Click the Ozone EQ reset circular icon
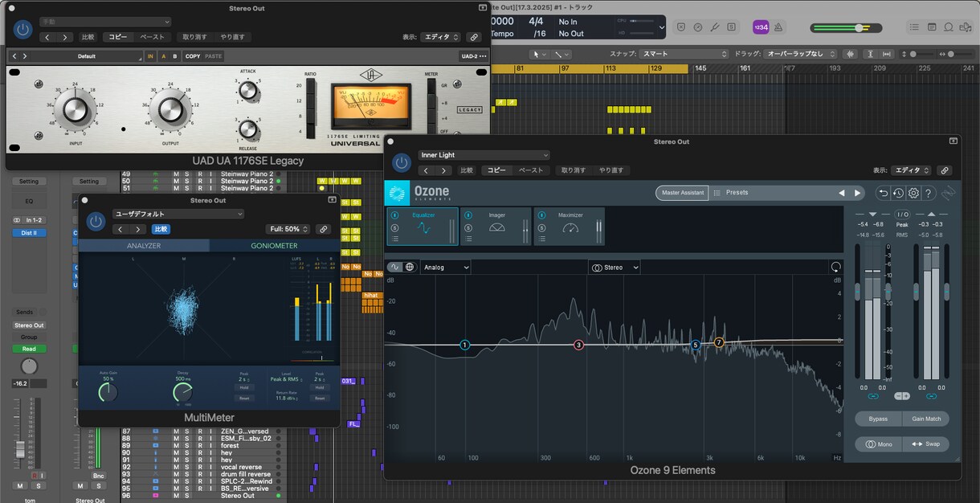This screenshot has height=503, width=980. pos(836,267)
